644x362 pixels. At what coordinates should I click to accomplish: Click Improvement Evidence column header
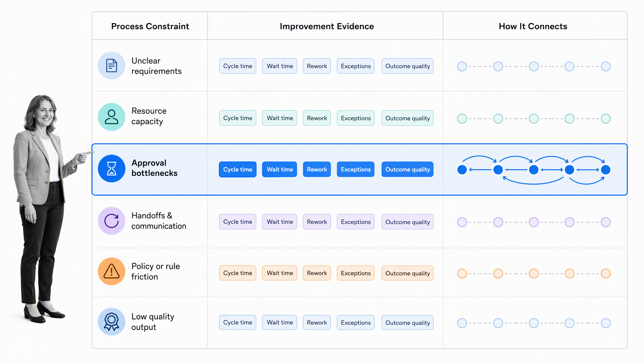coord(327,26)
